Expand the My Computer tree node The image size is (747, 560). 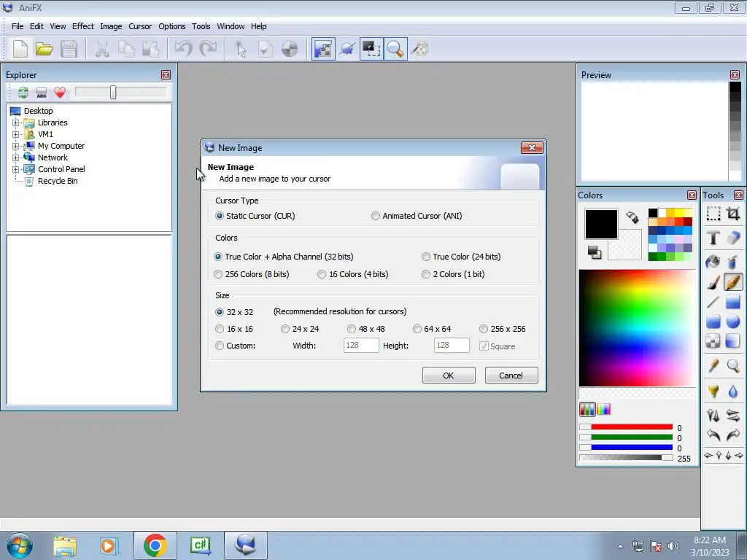click(16, 146)
